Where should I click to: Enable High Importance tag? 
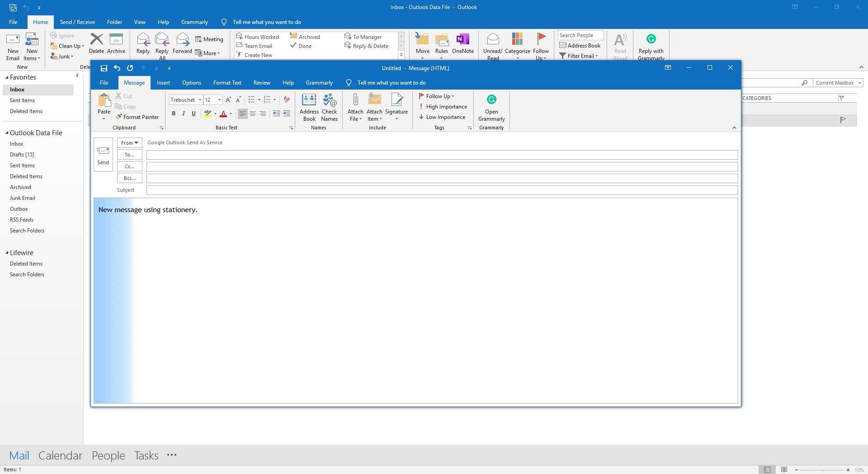click(443, 107)
